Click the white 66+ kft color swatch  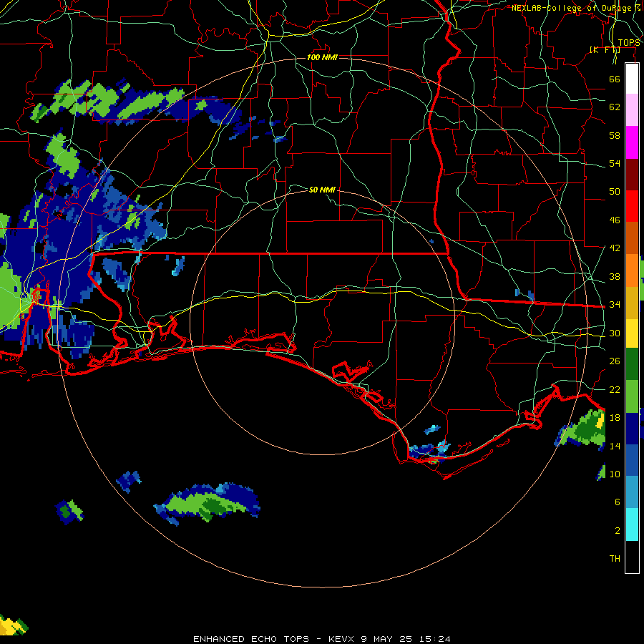[x=632, y=79]
